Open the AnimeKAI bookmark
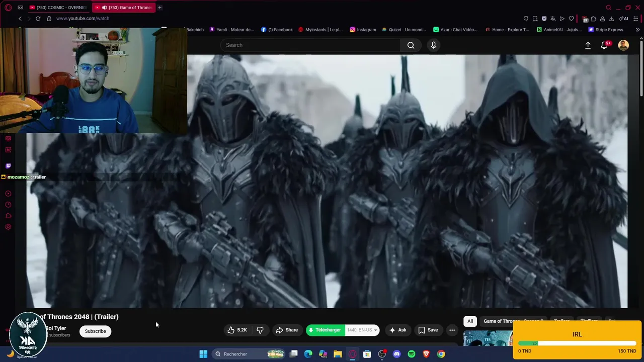Screen dimensions: 644x362 tap(559, 30)
